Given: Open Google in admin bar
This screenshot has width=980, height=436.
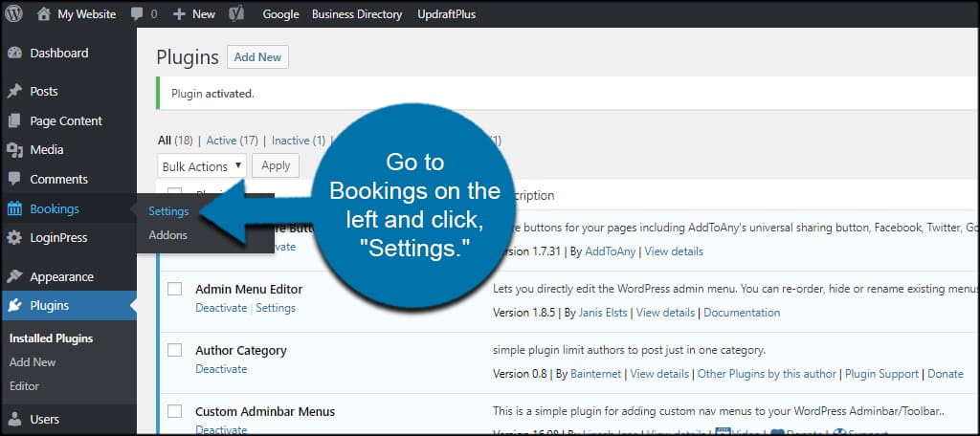Looking at the screenshot, I should click(x=280, y=13).
